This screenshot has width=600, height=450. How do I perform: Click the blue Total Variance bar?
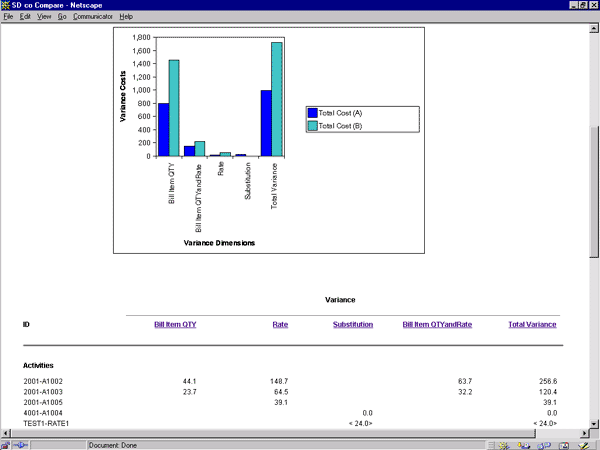(266, 123)
